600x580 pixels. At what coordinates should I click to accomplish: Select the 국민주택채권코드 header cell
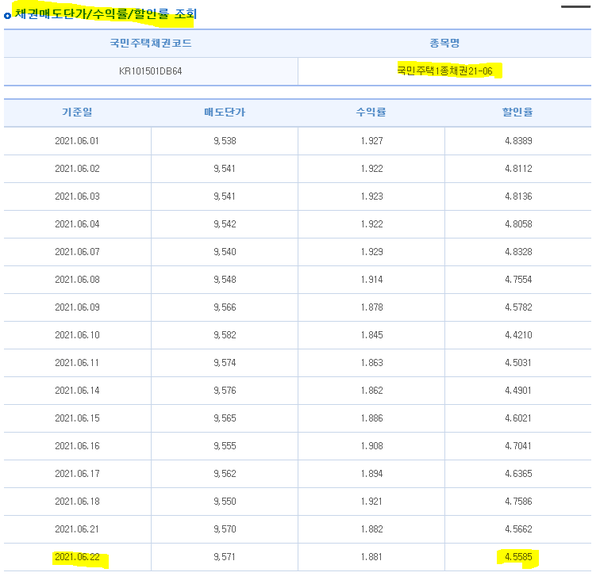[151, 43]
